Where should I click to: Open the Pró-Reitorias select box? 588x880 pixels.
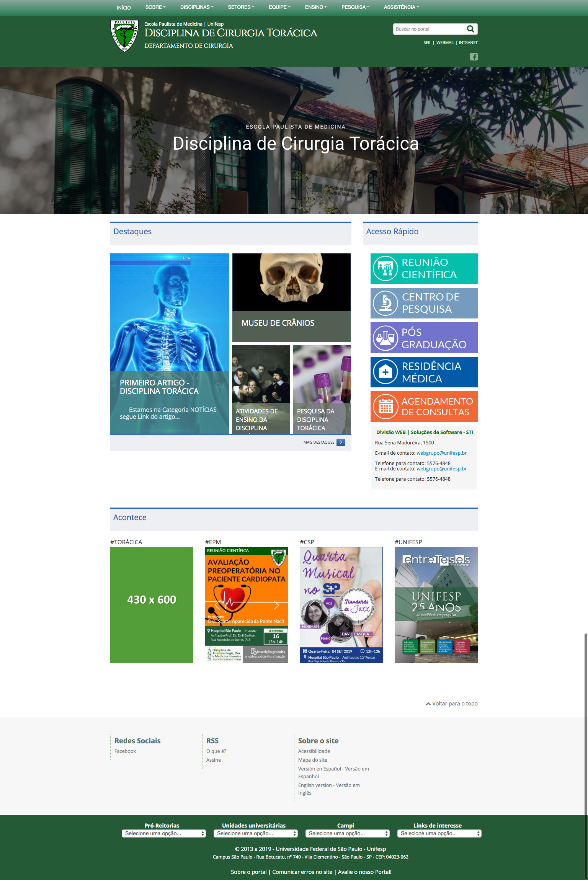pyautogui.click(x=164, y=833)
